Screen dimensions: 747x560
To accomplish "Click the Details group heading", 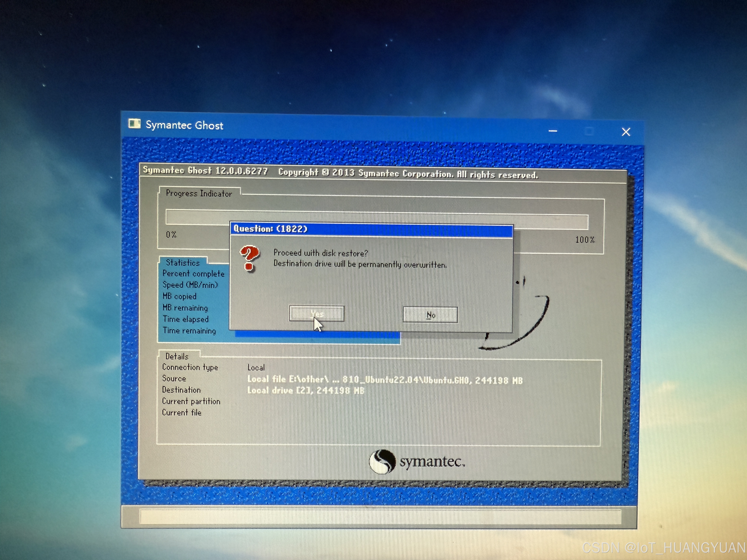I will pyautogui.click(x=177, y=356).
